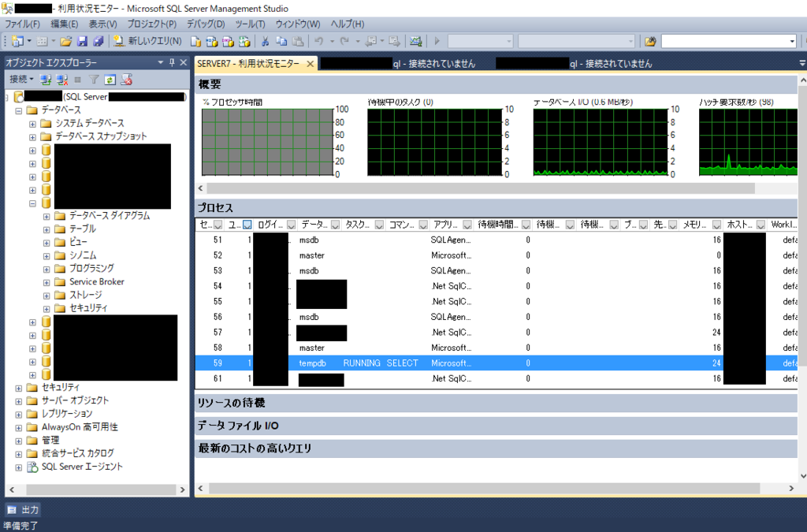The image size is (807, 532).
Task: Click the Save All icon
Action: click(99, 41)
